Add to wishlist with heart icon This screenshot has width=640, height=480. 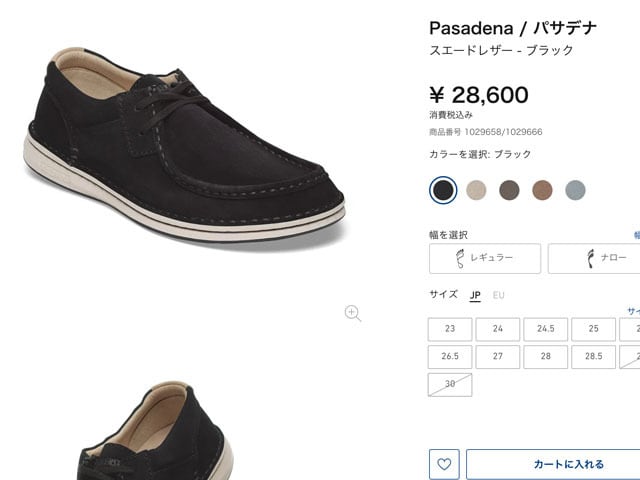coord(444,464)
